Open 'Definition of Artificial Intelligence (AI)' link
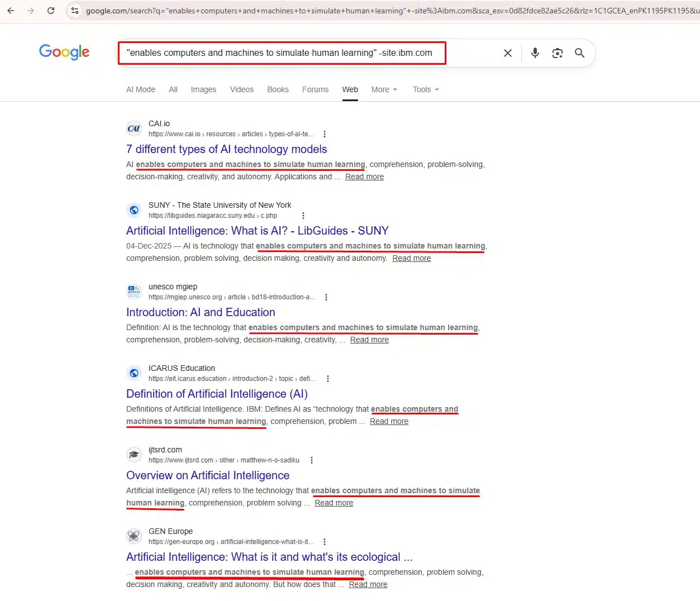Image resolution: width=700 pixels, height=601 pixels. pyautogui.click(x=217, y=394)
